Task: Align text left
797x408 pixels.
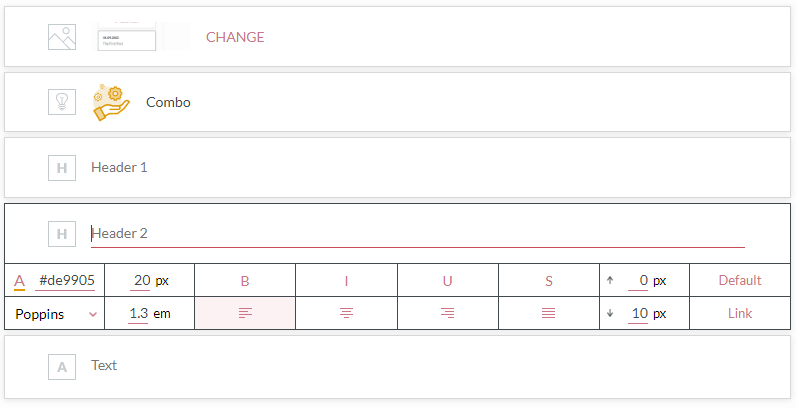Action: click(x=245, y=314)
